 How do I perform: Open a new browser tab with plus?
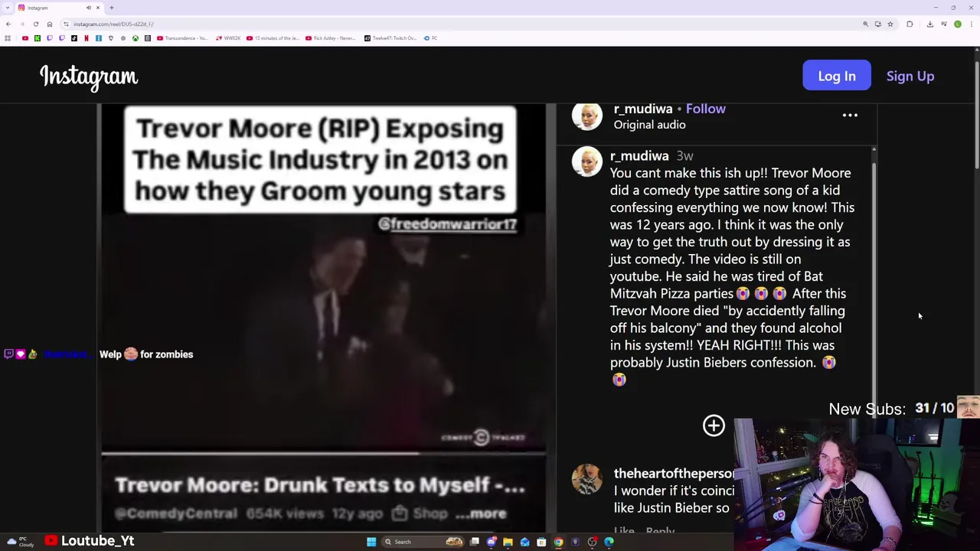pyautogui.click(x=112, y=8)
